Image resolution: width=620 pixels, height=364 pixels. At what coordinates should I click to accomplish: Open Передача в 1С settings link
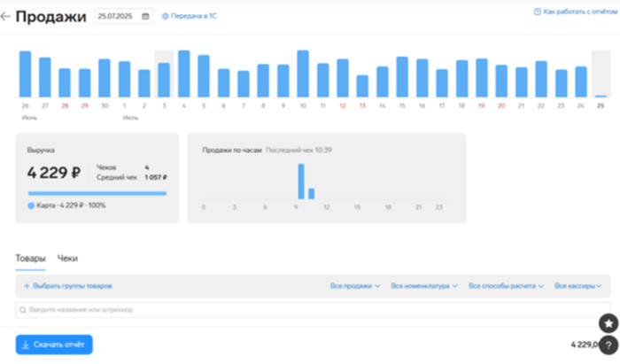coord(190,16)
